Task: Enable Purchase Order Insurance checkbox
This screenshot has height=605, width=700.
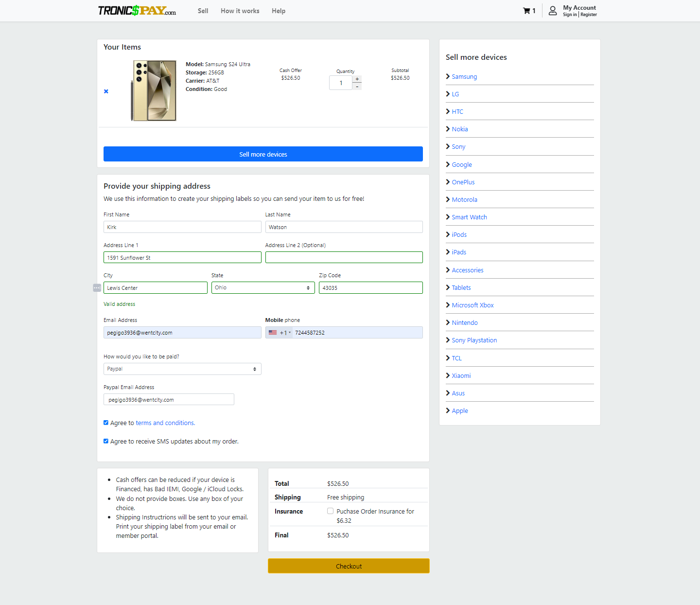Action: click(330, 511)
